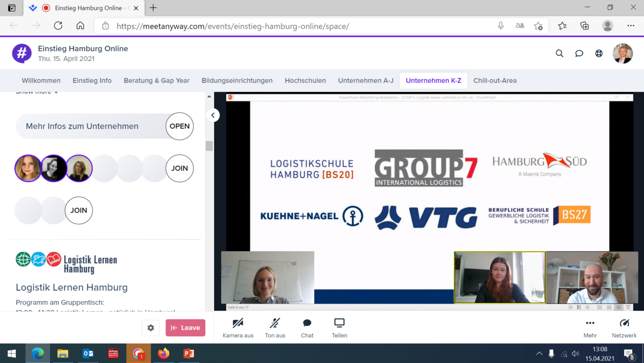Click the Logistik Lernen Hamburg heading

click(x=72, y=287)
